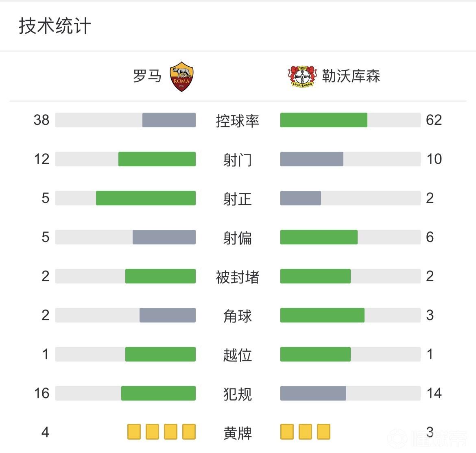Click the 犯规 fouls label

(238, 394)
